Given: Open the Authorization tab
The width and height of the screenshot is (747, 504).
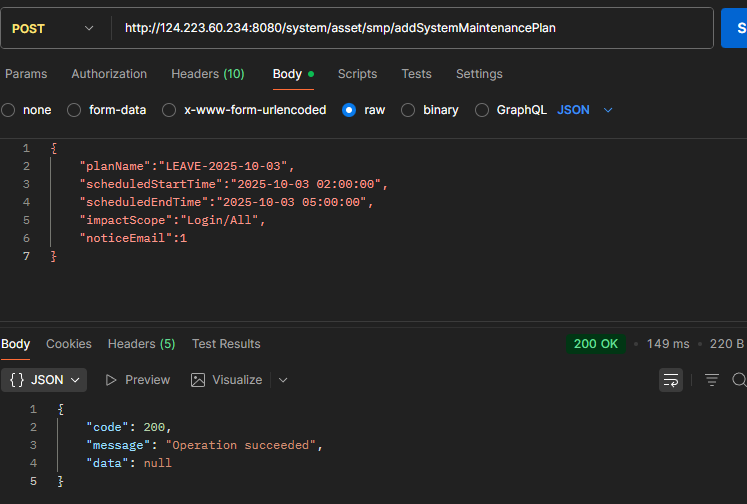Looking at the screenshot, I should (x=109, y=74).
